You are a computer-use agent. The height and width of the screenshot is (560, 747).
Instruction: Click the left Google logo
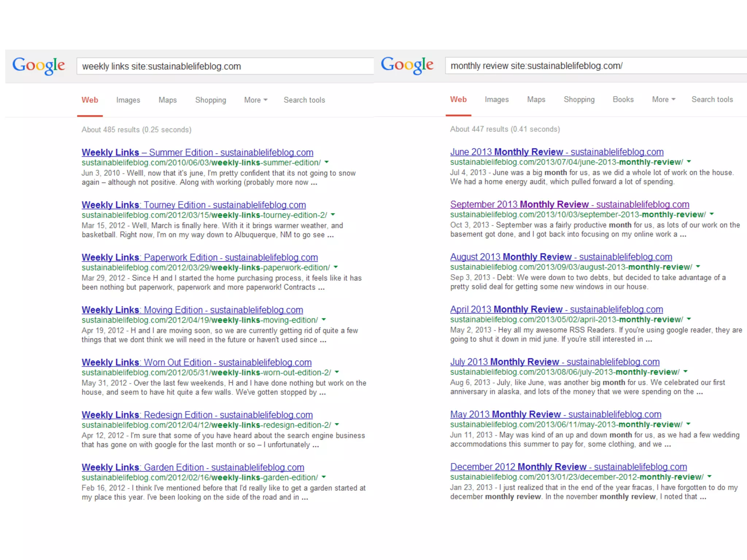pyautogui.click(x=39, y=66)
